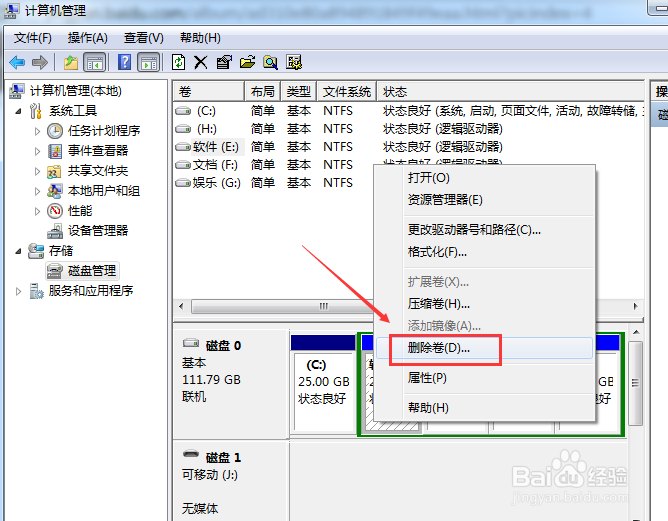Open the View (查看) menu
The height and width of the screenshot is (521, 668).
[144, 38]
